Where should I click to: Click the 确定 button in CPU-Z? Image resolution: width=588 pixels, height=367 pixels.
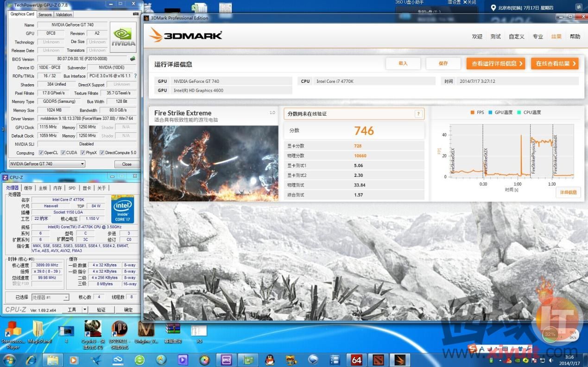click(x=128, y=310)
